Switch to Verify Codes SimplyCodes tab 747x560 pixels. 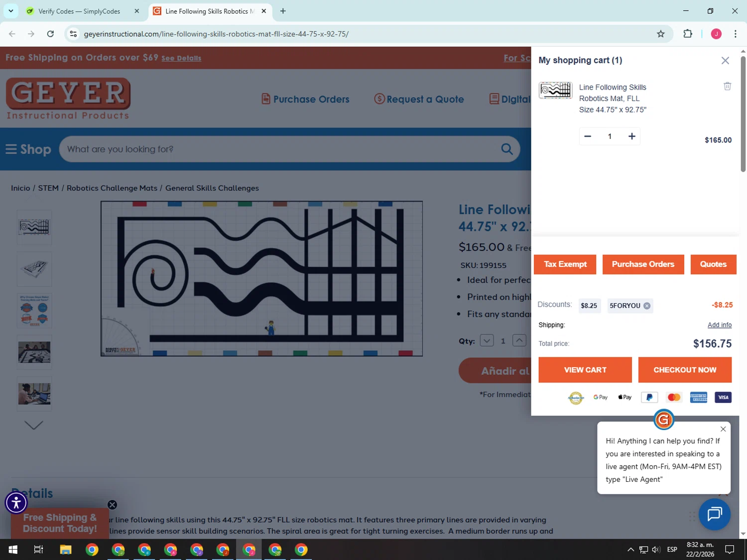(x=79, y=11)
